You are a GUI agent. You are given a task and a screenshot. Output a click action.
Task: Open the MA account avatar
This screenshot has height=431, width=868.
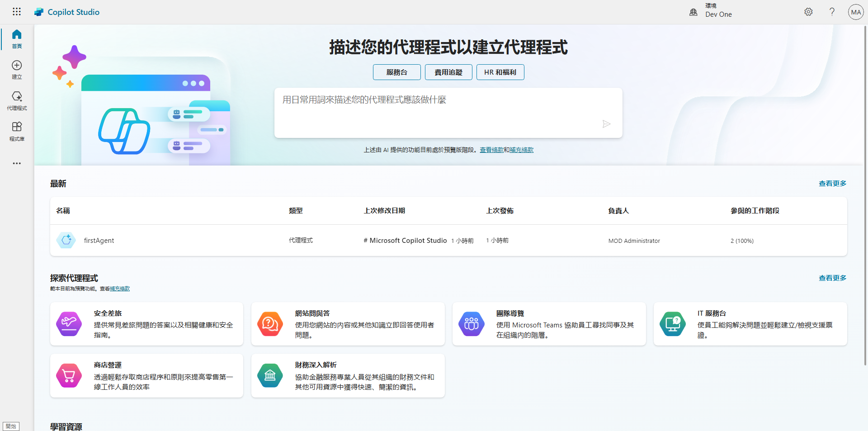pyautogui.click(x=856, y=12)
